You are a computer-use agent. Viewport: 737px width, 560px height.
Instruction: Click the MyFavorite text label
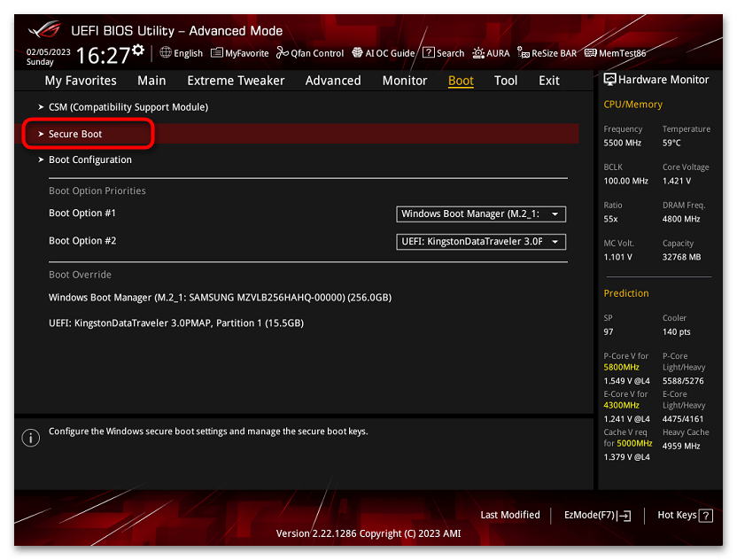click(247, 53)
